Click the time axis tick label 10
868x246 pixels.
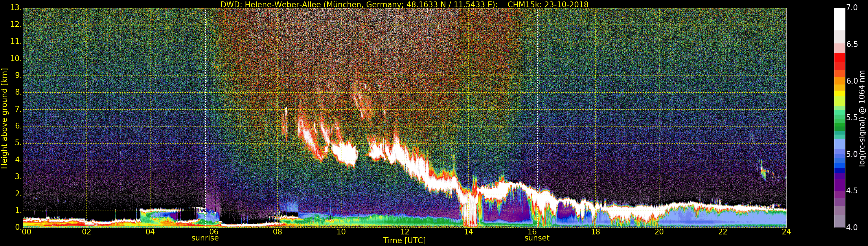(341, 232)
